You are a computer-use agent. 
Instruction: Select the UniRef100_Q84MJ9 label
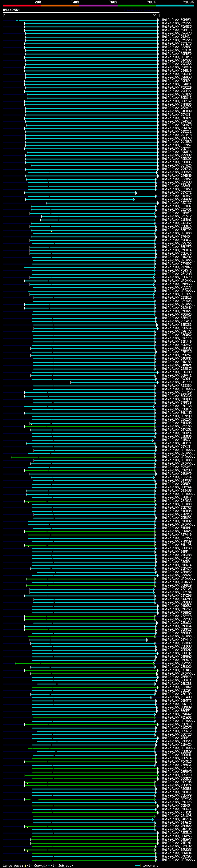click(x=177, y=71)
